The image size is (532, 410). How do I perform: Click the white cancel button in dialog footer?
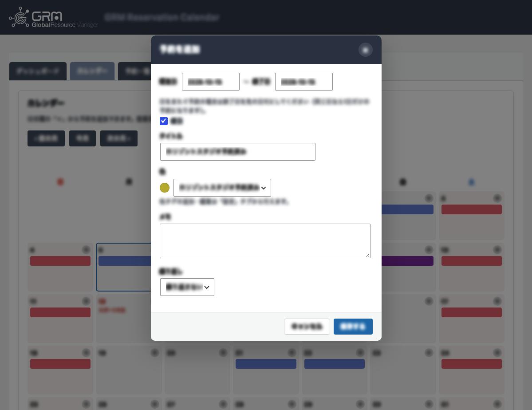[x=307, y=327]
